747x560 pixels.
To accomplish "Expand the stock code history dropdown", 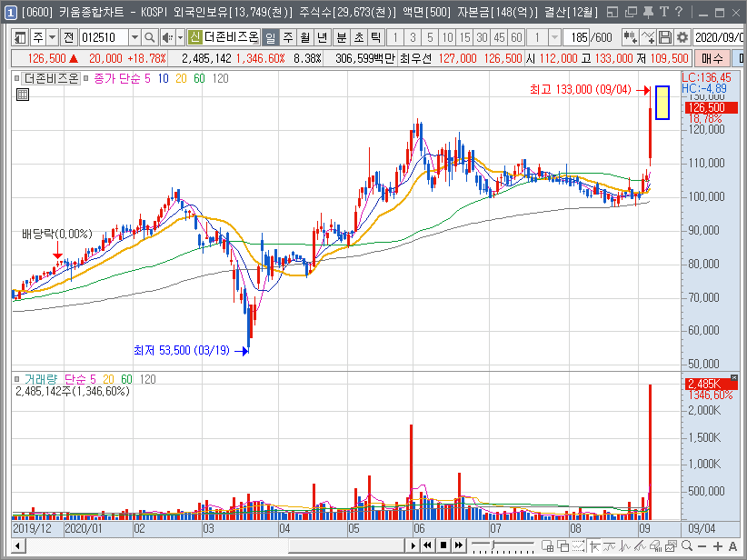I will pyautogui.click(x=134, y=37).
